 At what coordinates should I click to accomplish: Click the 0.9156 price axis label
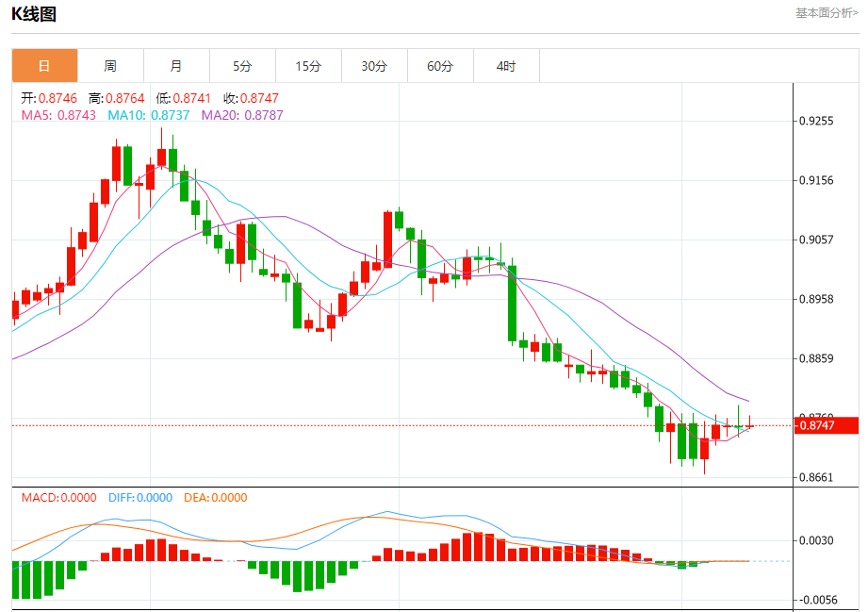pos(816,180)
